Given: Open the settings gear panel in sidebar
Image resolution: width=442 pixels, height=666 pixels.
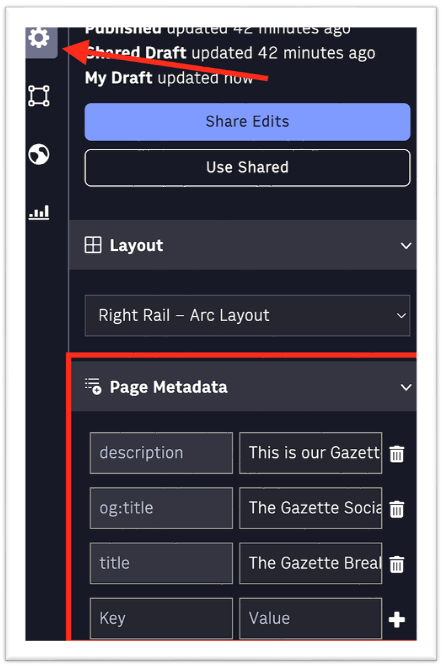Looking at the screenshot, I should [41, 41].
